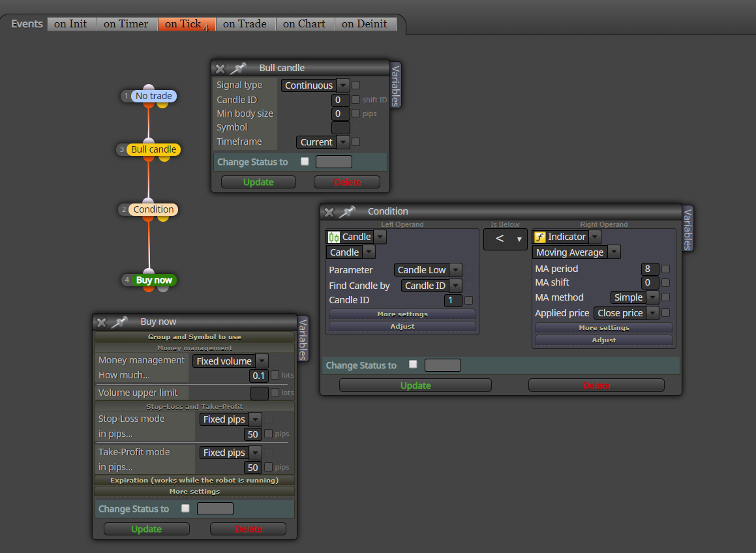Open the Signal type Continuous dropdown
The height and width of the screenshot is (553, 756).
[315, 85]
